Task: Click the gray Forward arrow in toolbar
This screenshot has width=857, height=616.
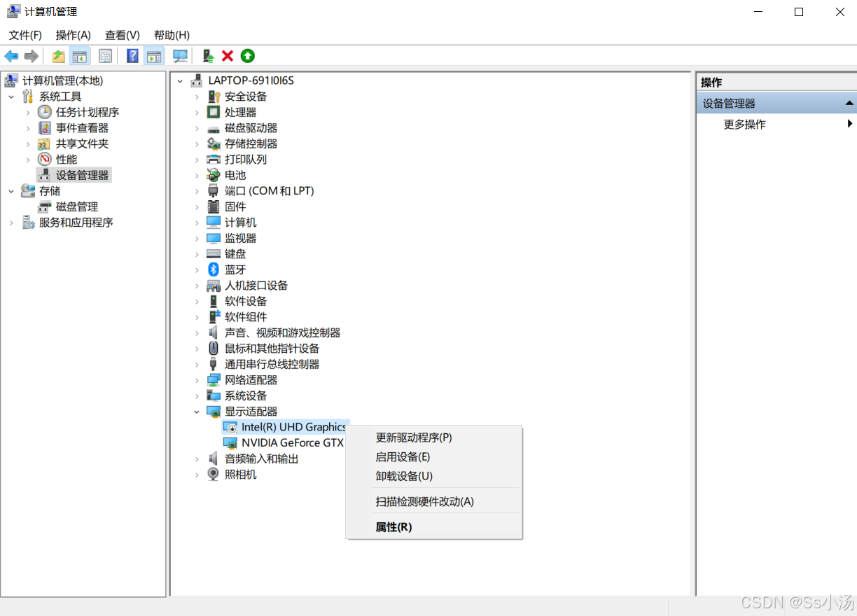Action: click(31, 56)
